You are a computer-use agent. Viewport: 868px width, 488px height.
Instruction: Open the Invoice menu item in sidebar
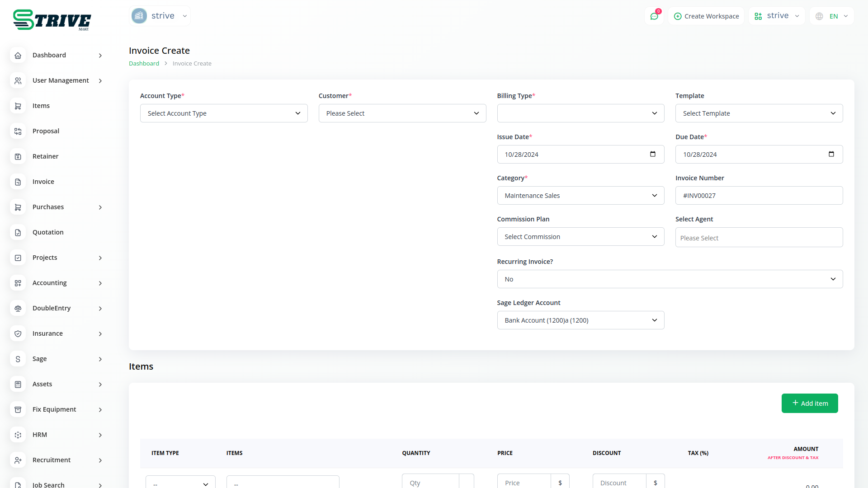coord(43,182)
